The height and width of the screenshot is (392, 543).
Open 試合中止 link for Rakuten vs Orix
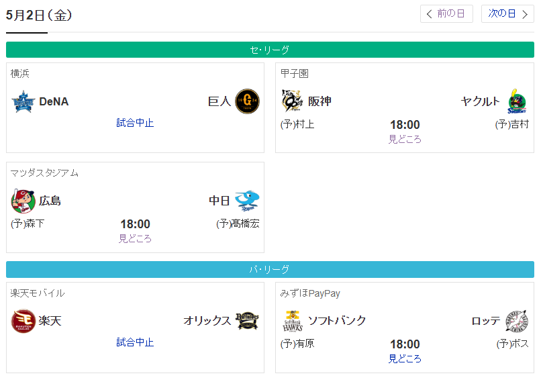tap(135, 342)
